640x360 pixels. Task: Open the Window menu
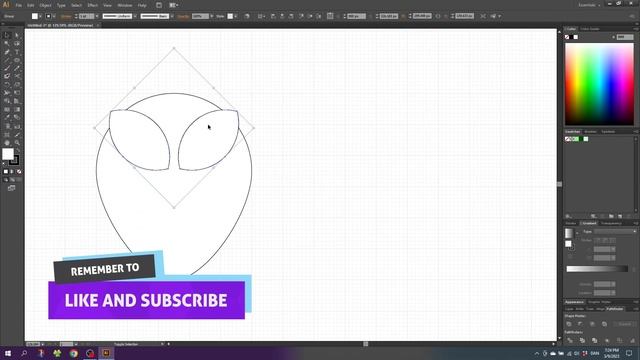pyautogui.click(x=124, y=5)
